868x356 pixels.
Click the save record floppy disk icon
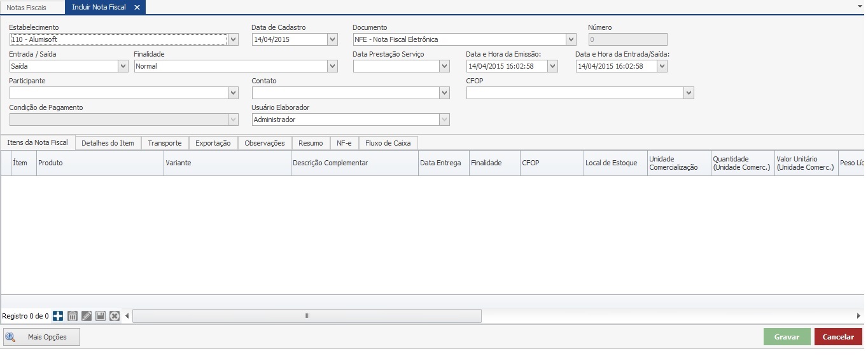pos(101,316)
